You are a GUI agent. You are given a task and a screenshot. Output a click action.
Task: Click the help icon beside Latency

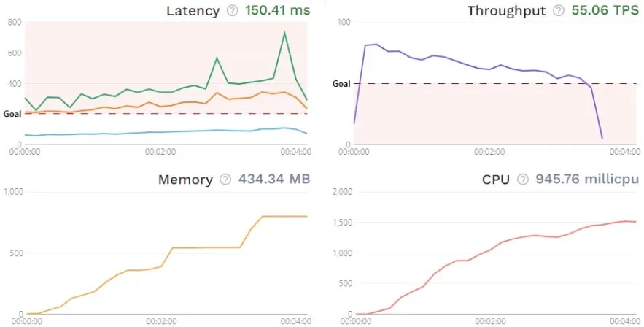233,11
